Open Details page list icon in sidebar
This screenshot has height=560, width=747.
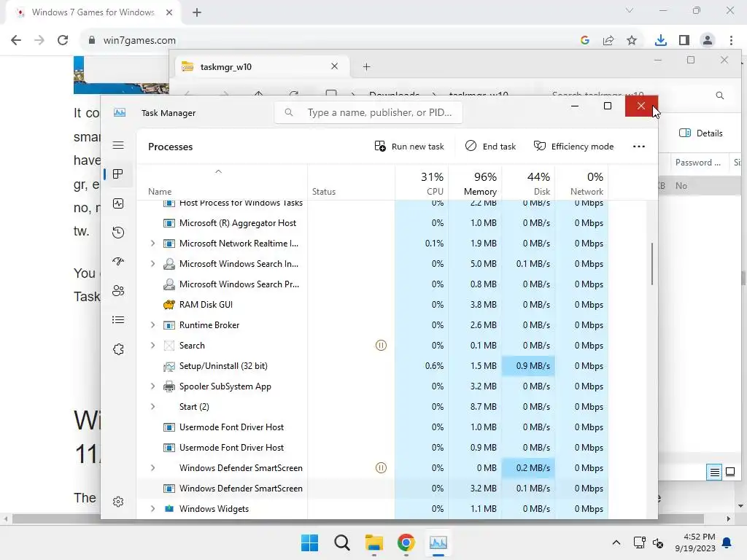[x=118, y=320]
